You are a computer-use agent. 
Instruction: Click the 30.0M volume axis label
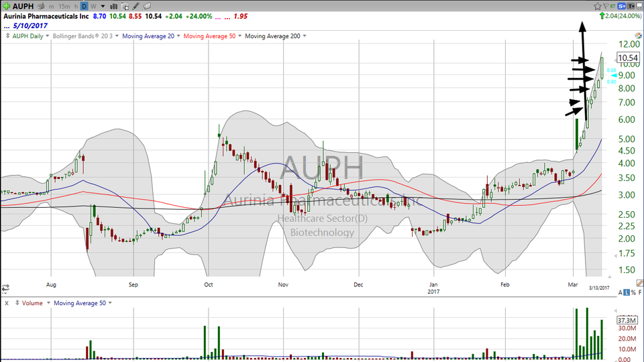tap(627, 328)
